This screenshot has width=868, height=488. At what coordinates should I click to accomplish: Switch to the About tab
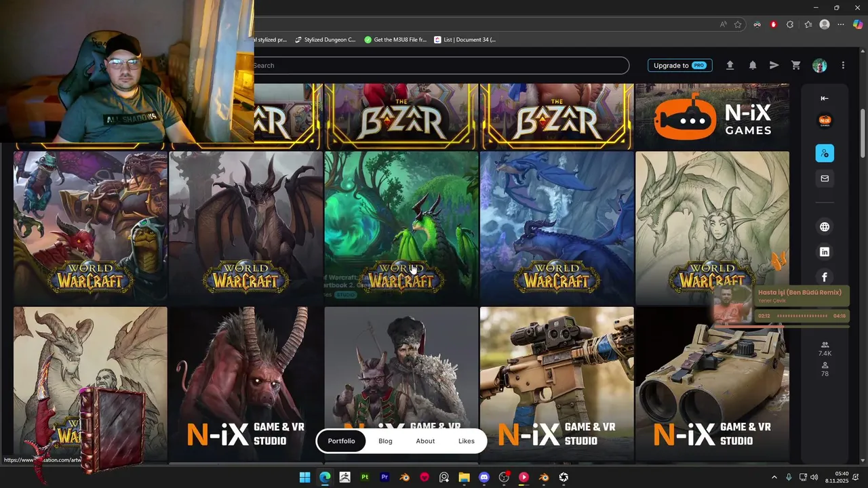[x=425, y=441]
